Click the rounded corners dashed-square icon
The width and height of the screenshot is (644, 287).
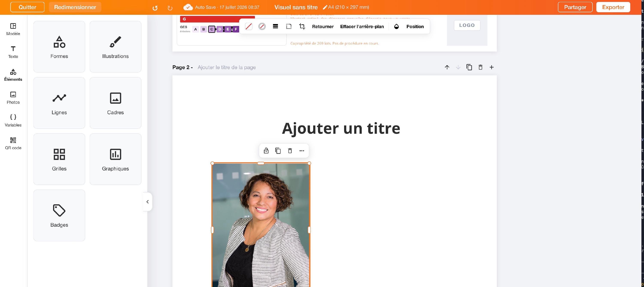(289, 26)
